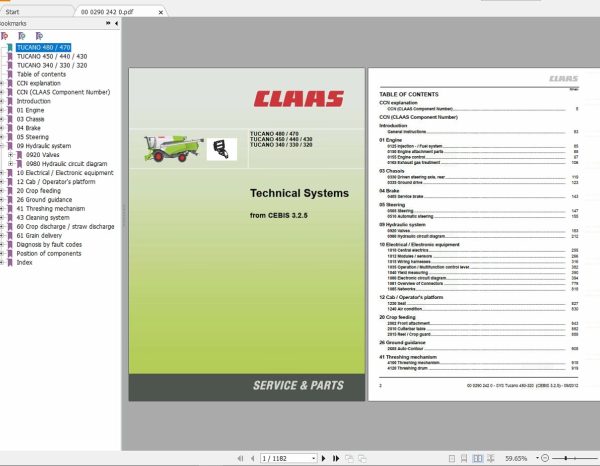Image resolution: width=600 pixels, height=466 pixels.
Task: Open the 0980 Hydraulic circuit diagram bookmark
Action: pos(67,164)
